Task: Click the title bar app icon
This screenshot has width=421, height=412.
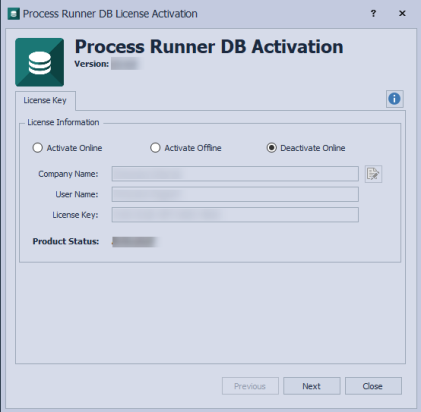Action: [14, 14]
